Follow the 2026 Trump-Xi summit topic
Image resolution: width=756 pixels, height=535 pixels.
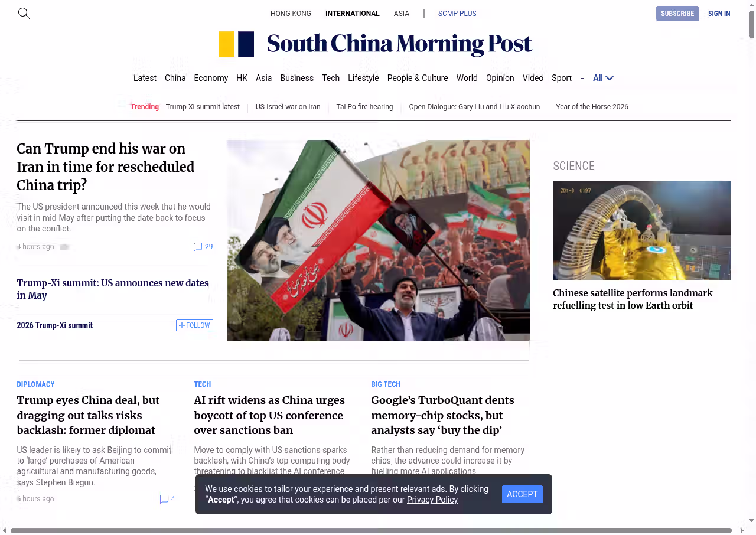click(x=194, y=325)
